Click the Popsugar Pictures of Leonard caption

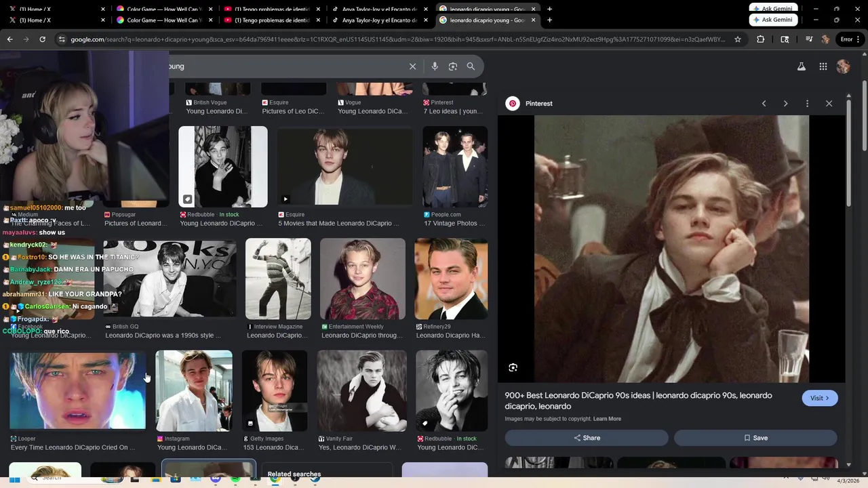135,223
